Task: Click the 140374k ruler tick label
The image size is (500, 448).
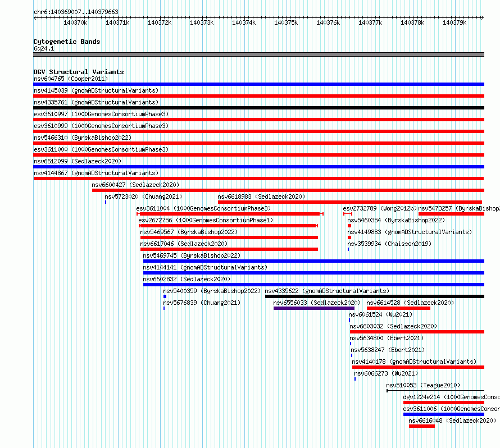Action: (x=244, y=22)
